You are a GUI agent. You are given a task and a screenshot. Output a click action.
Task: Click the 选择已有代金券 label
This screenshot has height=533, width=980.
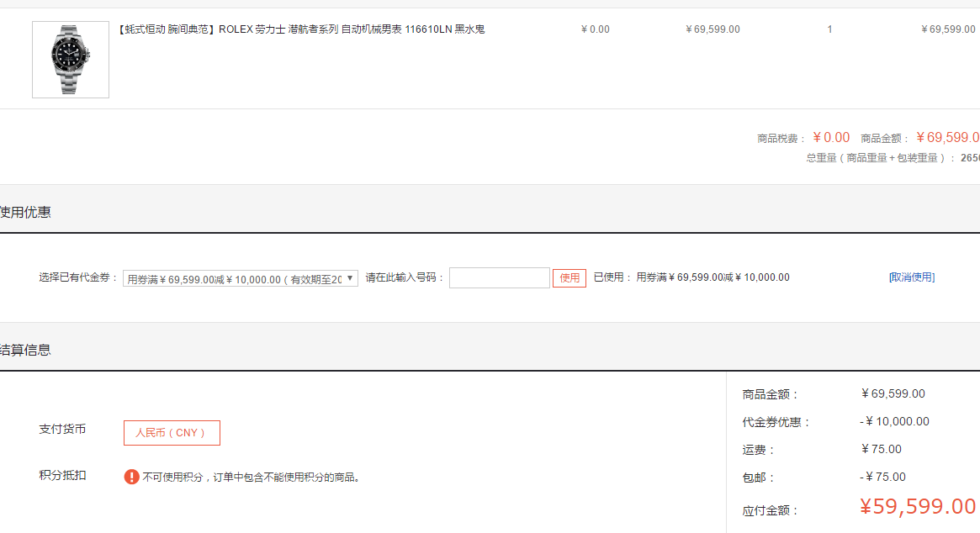click(79, 277)
